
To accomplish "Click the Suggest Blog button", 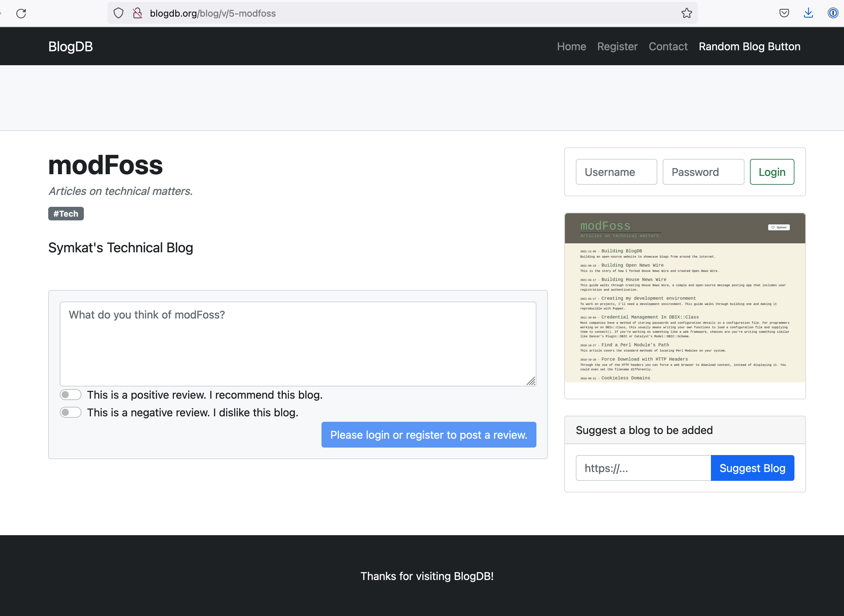I will 752,468.
